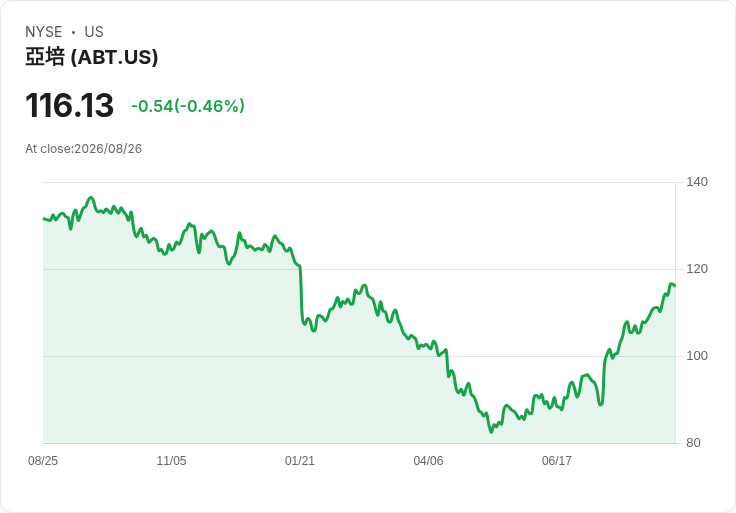Screen dimensions: 736x513
Task: Click the -0.54(-0.46%) price change
Action: click(x=188, y=106)
